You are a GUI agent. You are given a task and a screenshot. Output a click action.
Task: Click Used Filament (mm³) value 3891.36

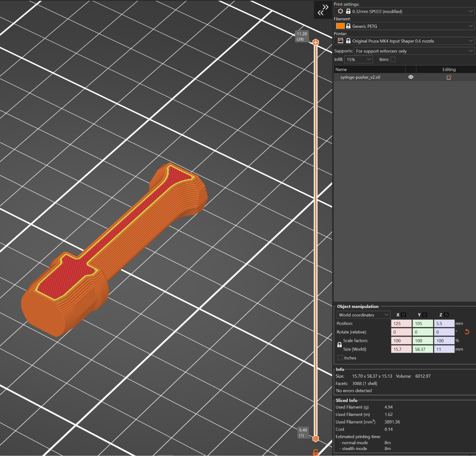[x=392, y=422]
